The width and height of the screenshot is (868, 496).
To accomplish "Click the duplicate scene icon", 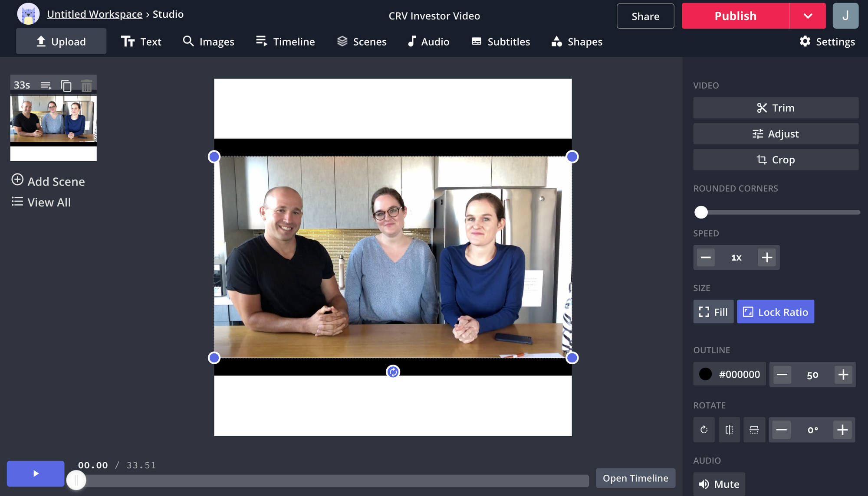I will pos(66,85).
